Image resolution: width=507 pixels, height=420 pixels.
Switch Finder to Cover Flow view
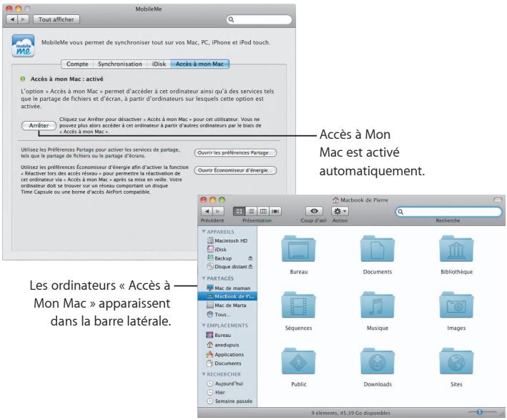pos(275,211)
